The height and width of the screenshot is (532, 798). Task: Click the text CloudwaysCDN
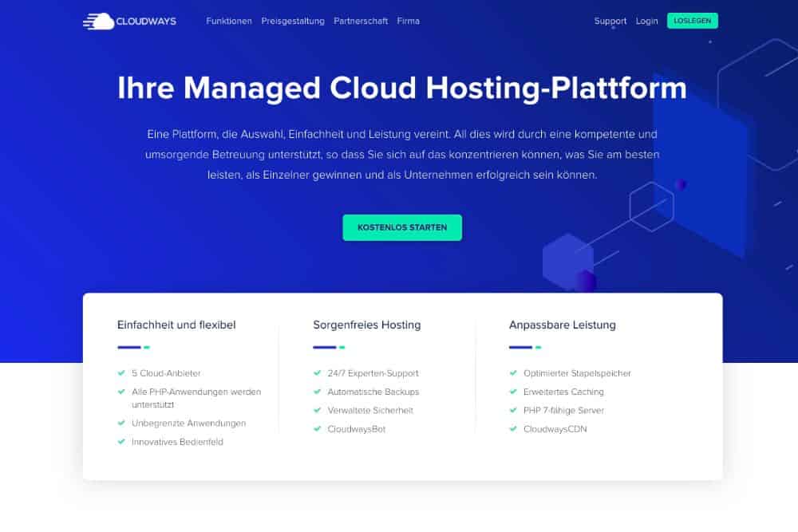pos(555,429)
